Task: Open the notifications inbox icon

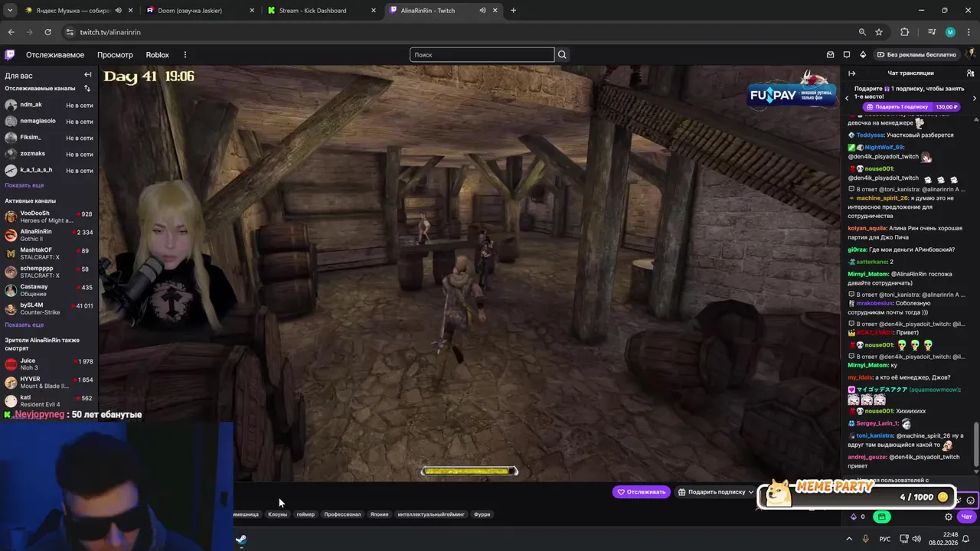Action: [847, 54]
